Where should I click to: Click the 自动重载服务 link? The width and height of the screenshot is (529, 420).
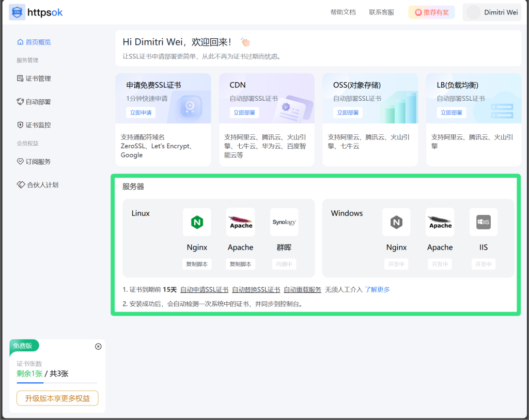pos(303,289)
